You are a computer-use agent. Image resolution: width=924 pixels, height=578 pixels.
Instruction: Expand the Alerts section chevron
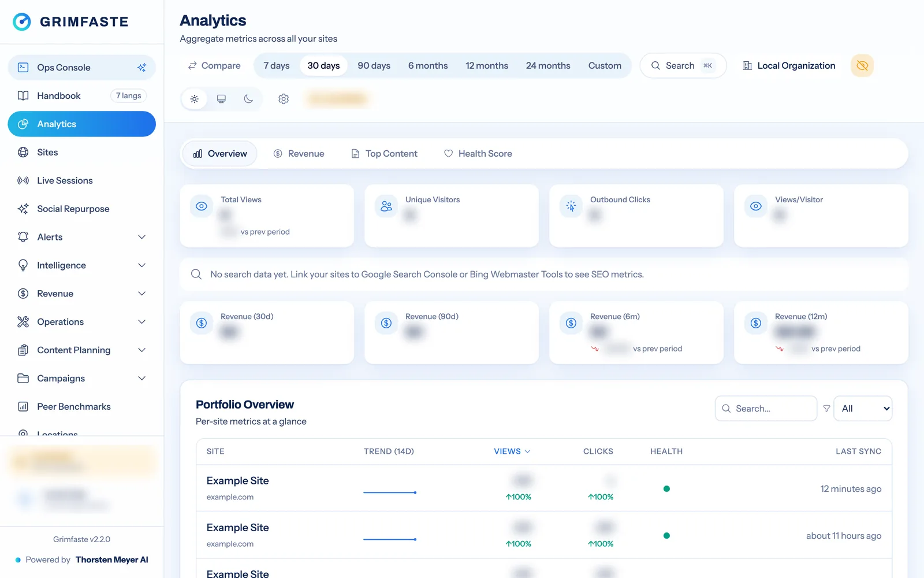point(142,238)
